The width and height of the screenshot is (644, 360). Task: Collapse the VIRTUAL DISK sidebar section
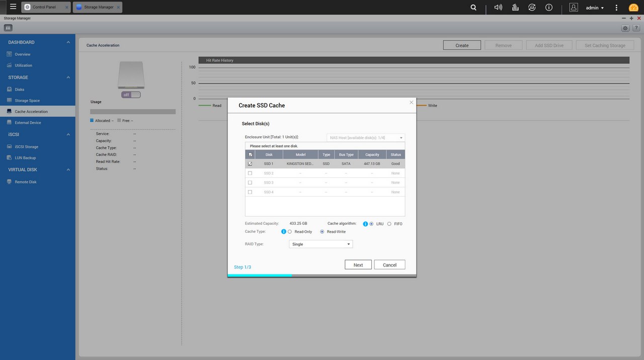(68, 170)
